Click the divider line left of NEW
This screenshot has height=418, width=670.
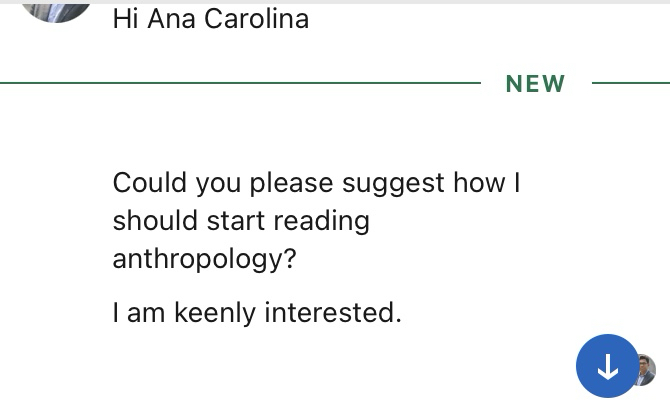240,83
